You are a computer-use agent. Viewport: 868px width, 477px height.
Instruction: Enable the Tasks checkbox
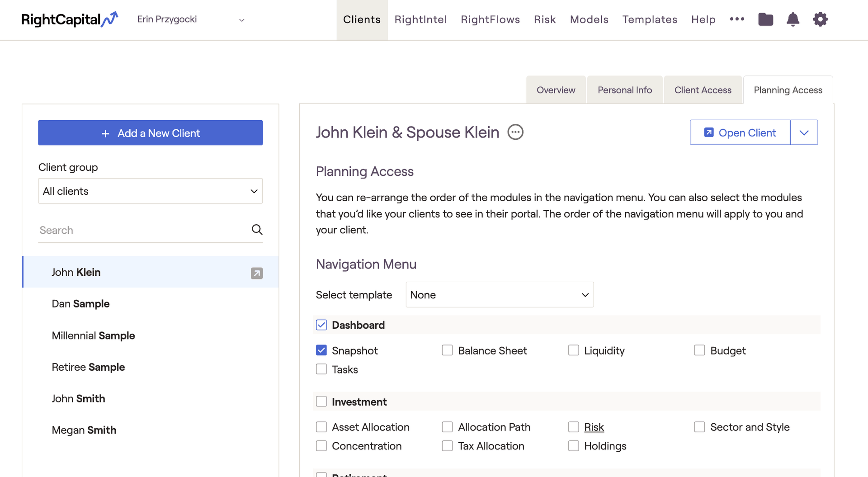(321, 369)
